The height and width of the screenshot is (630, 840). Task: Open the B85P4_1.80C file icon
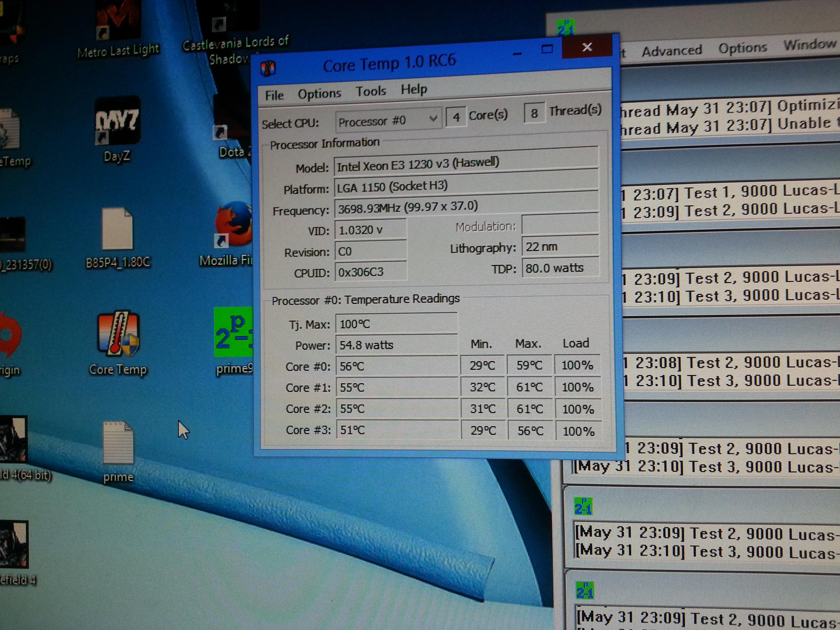117,229
